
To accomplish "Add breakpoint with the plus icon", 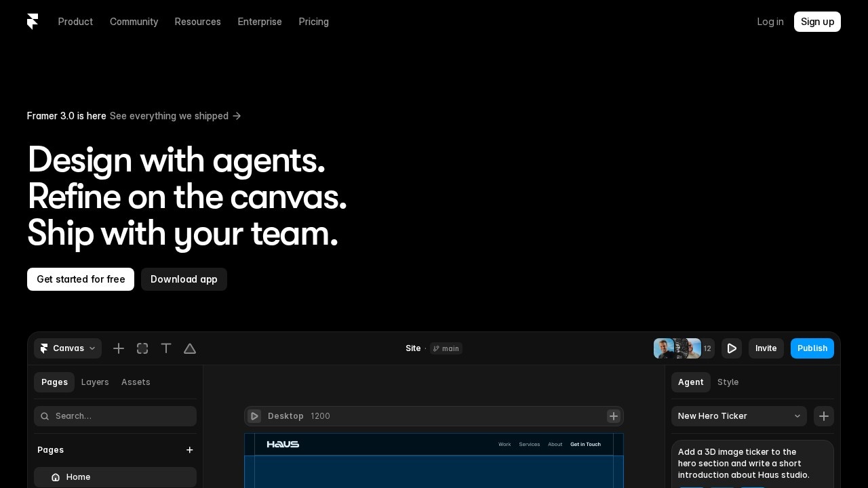I will tap(614, 416).
